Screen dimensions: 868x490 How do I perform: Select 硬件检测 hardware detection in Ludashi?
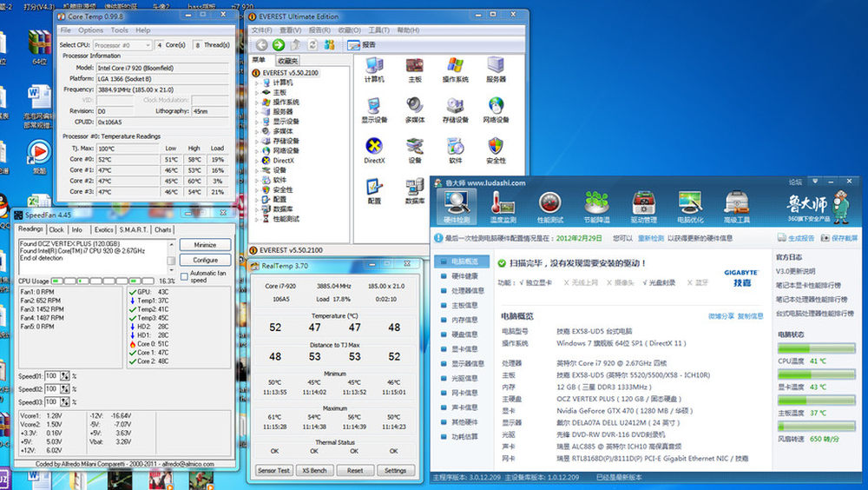pos(457,207)
